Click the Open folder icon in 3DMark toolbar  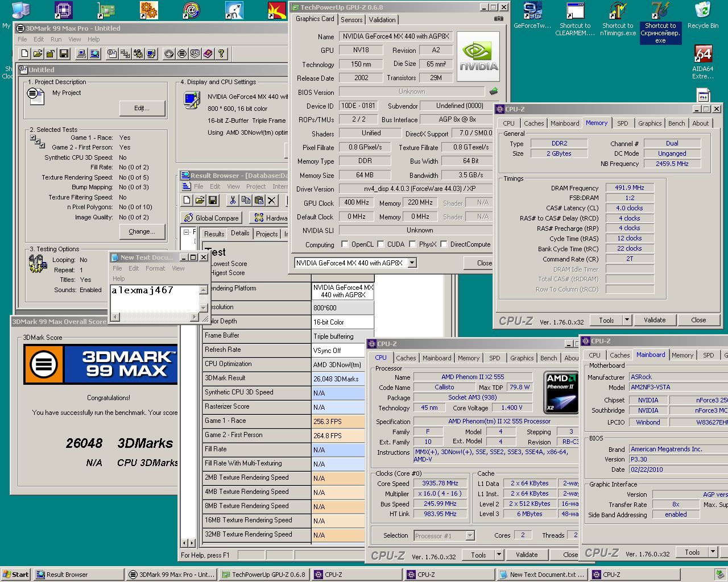[38, 53]
